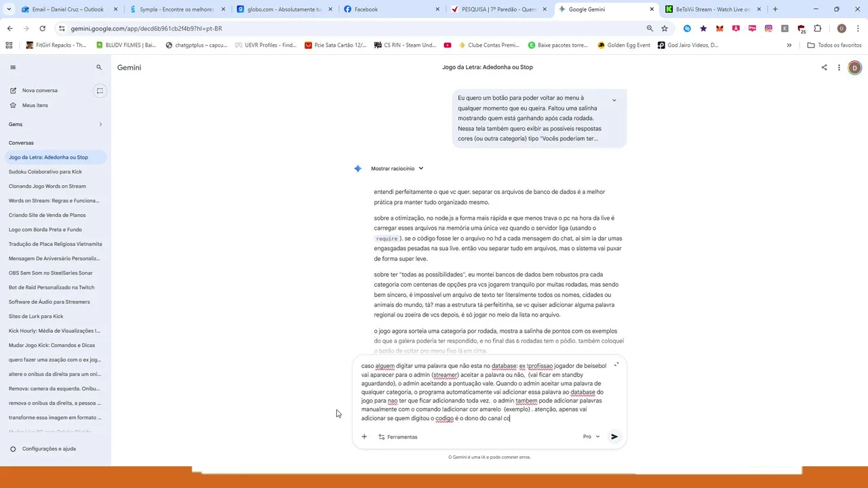
Task: Open Tradução de Placa Religiosa Vietnamita conversation
Action: tap(56, 244)
